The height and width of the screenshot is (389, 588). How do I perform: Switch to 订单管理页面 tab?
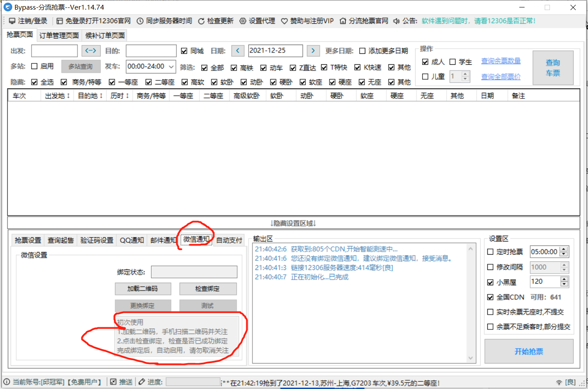click(59, 35)
